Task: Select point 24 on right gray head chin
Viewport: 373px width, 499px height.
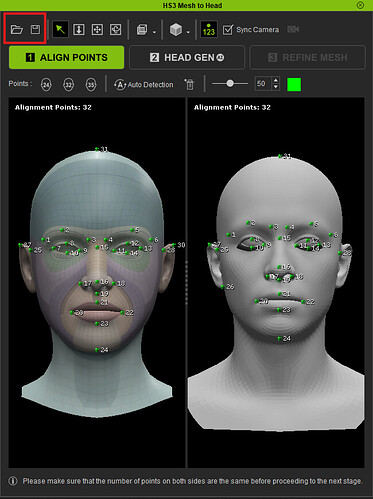Action: (x=279, y=339)
